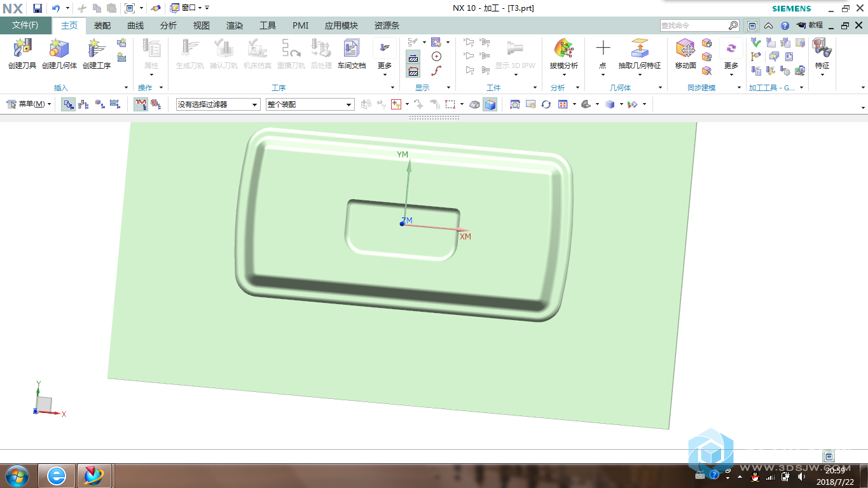Minimize the ribbon with the chevron-up icon
The width and height of the screenshot is (868, 488).
tap(769, 25)
